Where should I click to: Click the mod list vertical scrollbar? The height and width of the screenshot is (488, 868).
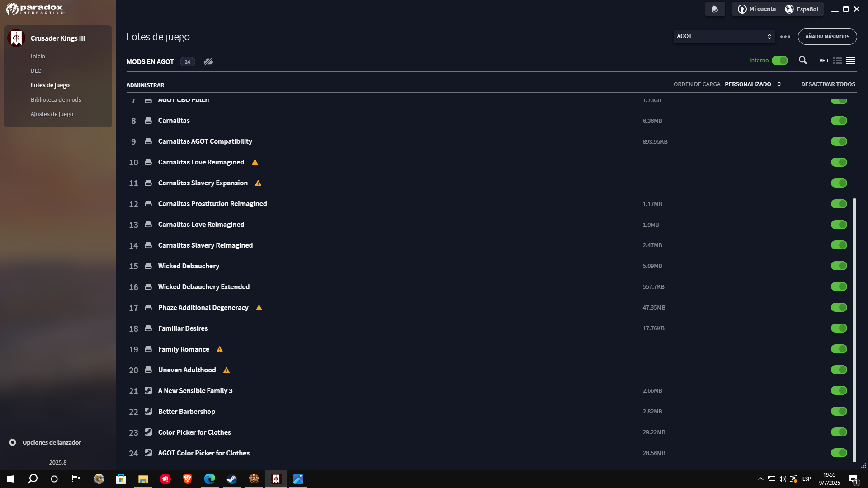(854, 330)
